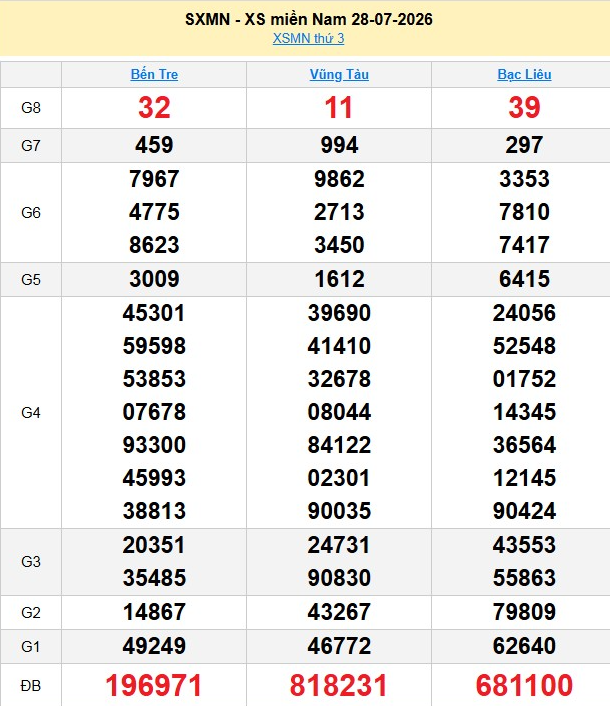Open the Bến Tre province link
The height and width of the screenshot is (706, 610).
(x=154, y=74)
